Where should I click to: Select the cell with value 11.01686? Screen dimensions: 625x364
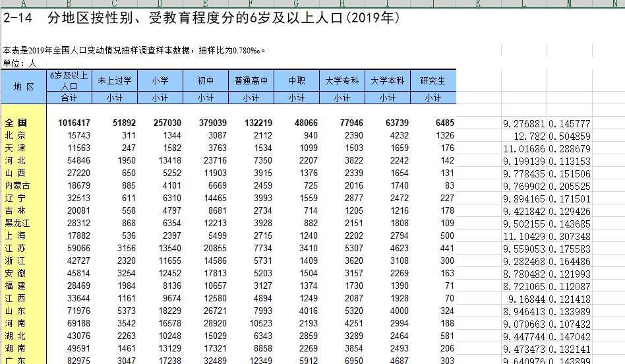coord(523,149)
